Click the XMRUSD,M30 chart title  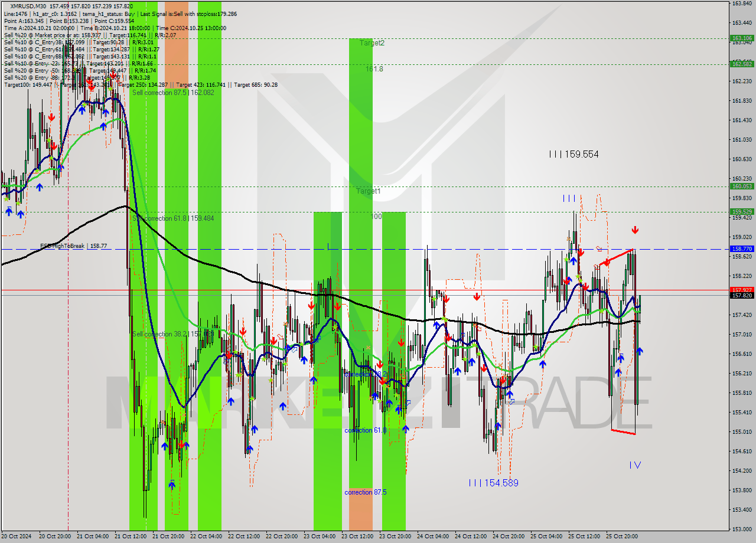(29, 5)
